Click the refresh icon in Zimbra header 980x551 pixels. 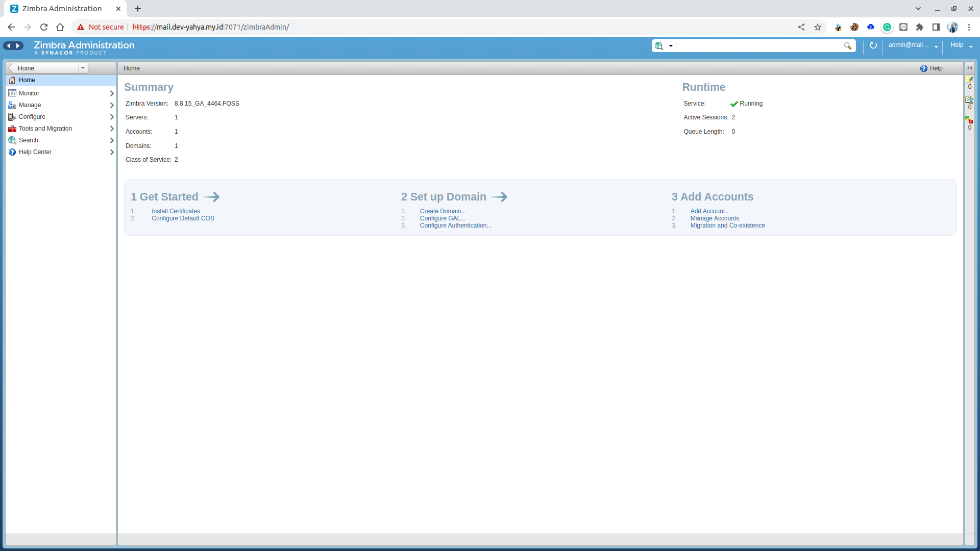click(x=873, y=45)
